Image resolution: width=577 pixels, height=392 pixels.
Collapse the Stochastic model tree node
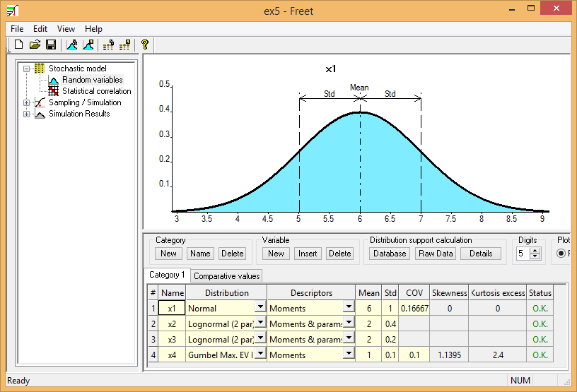tap(26, 69)
